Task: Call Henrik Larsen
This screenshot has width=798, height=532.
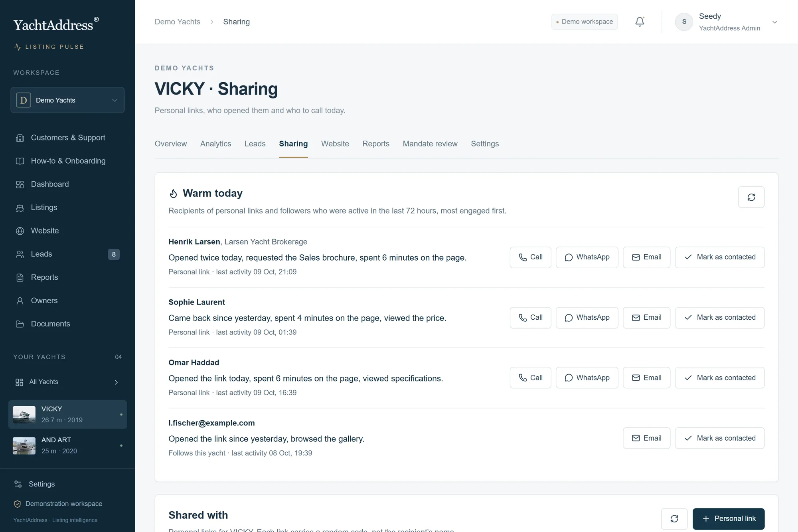Action: coord(530,257)
